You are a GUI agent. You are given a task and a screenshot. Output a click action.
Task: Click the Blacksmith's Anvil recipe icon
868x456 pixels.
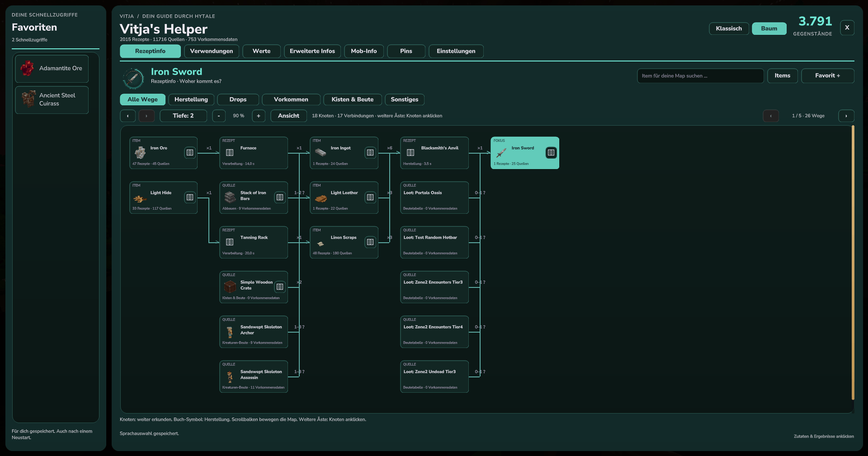(x=410, y=153)
